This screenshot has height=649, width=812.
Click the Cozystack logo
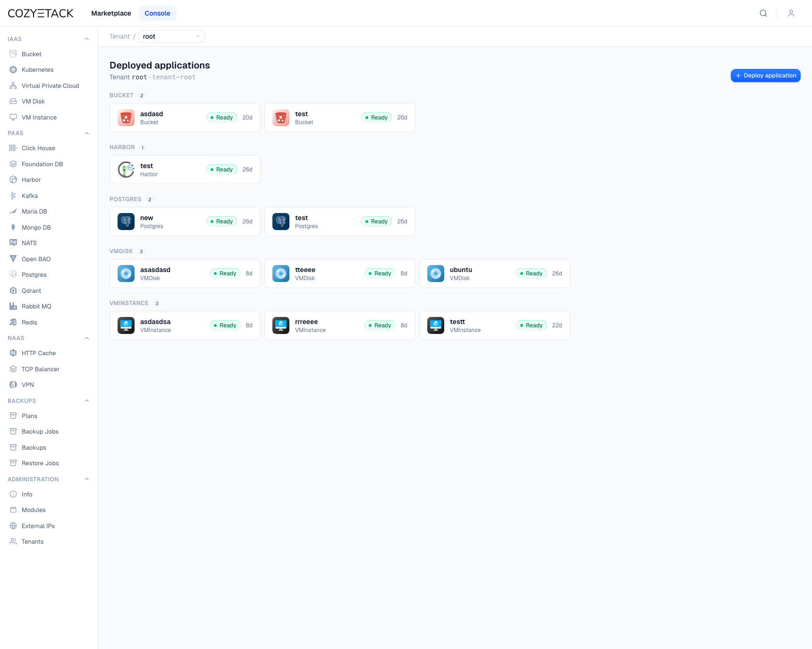[41, 13]
